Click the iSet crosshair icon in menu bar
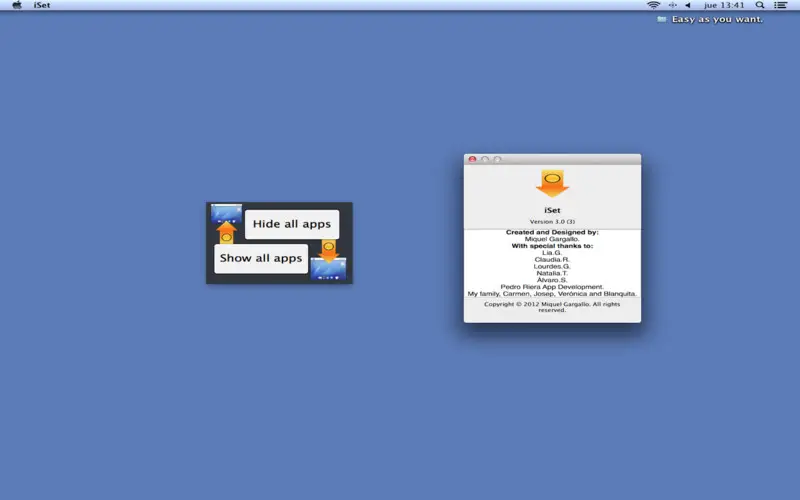The width and height of the screenshot is (800, 500). (672, 5)
